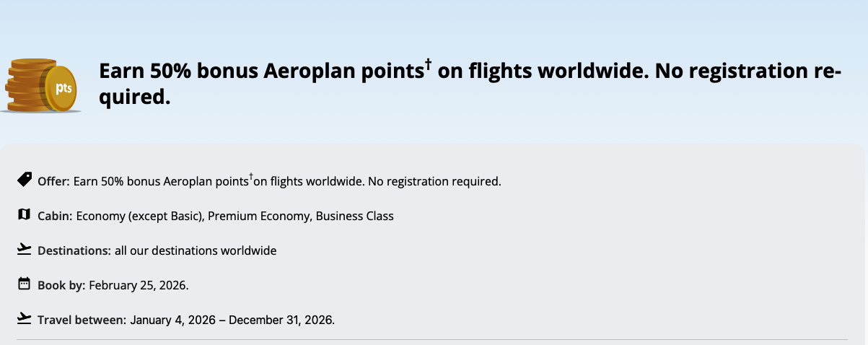This screenshot has height=345, width=868.
Task: Click the map icon beside Cabin
Action: (24, 214)
